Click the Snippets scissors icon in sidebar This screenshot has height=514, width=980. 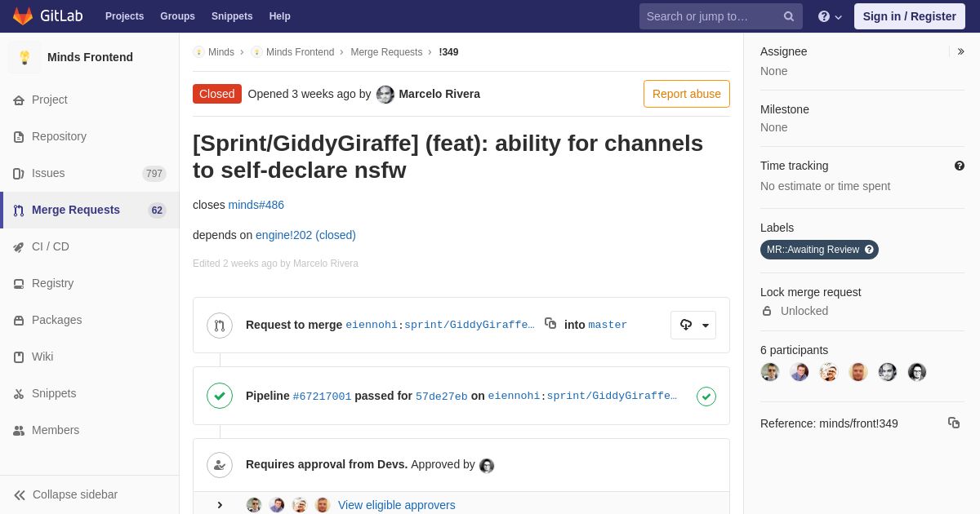click(x=19, y=394)
